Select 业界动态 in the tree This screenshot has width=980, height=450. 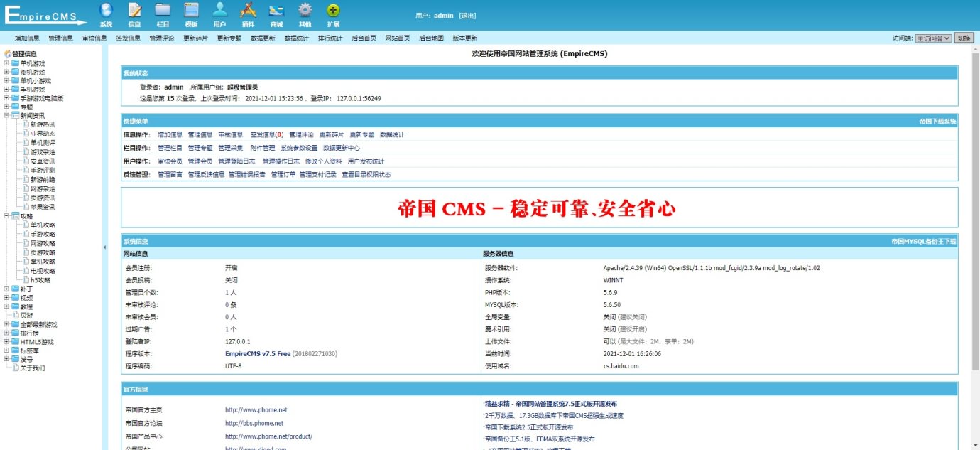(43, 134)
